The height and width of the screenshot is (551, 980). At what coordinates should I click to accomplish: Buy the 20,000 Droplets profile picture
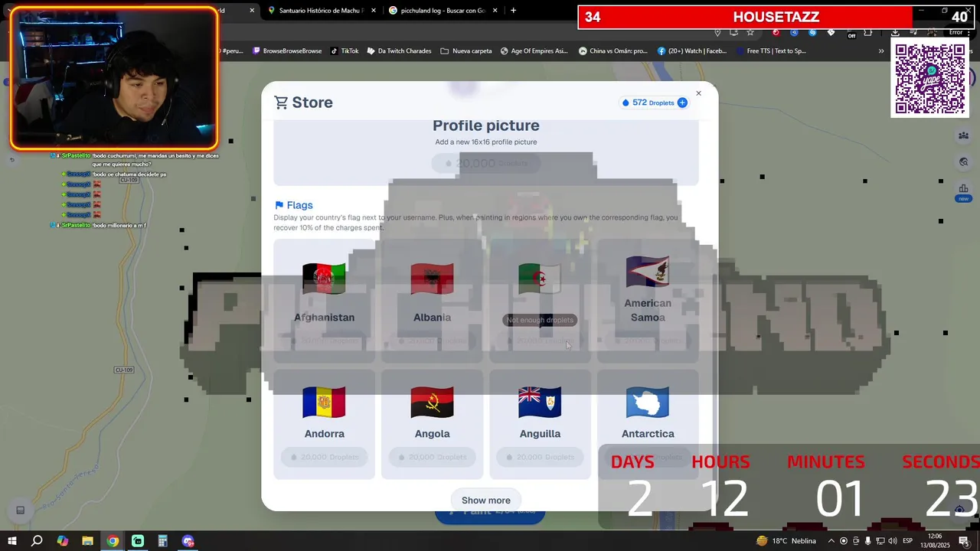486,163
